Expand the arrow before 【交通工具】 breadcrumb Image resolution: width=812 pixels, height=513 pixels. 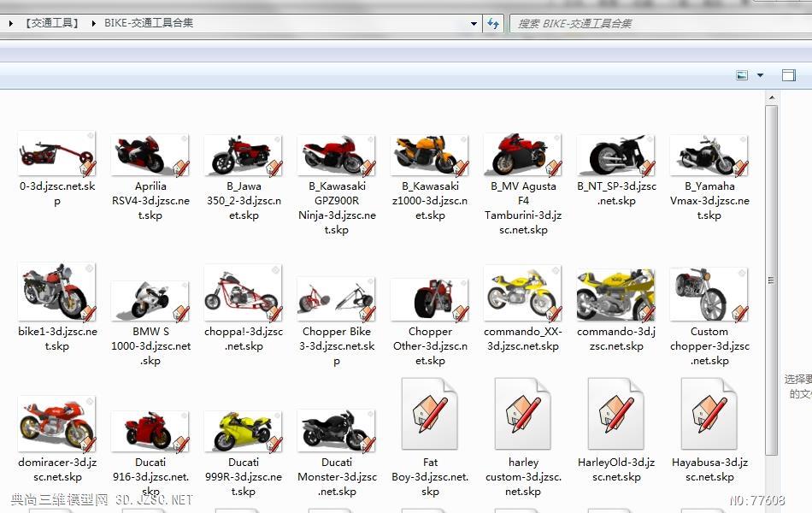(x=10, y=23)
